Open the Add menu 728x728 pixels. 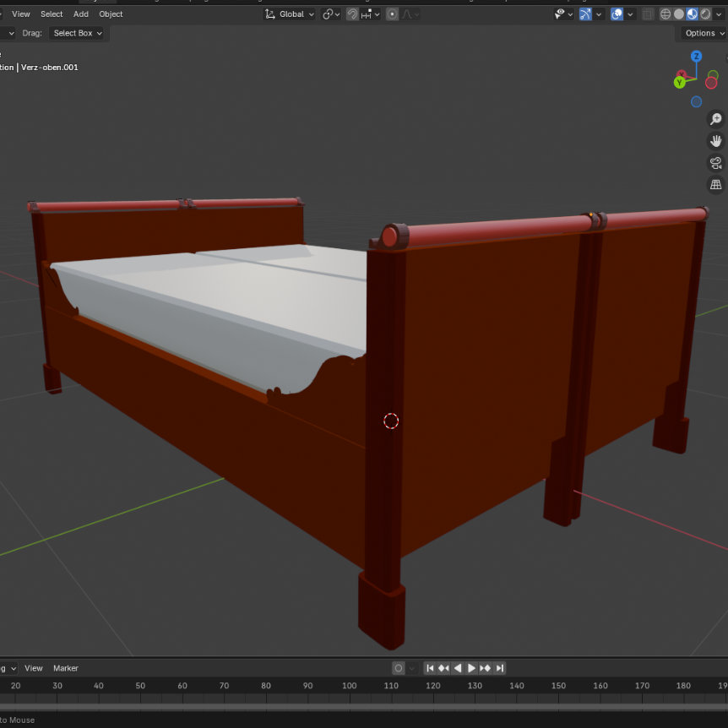(x=81, y=14)
